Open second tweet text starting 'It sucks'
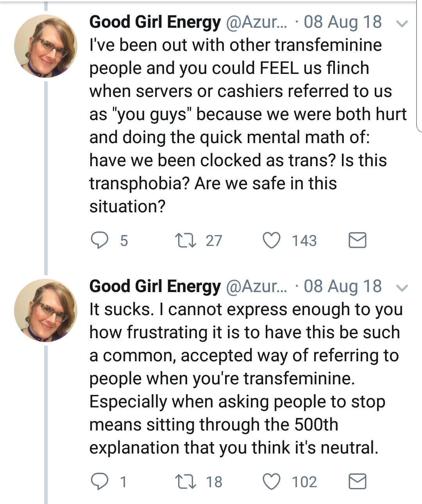422x504 pixels. click(x=246, y=378)
